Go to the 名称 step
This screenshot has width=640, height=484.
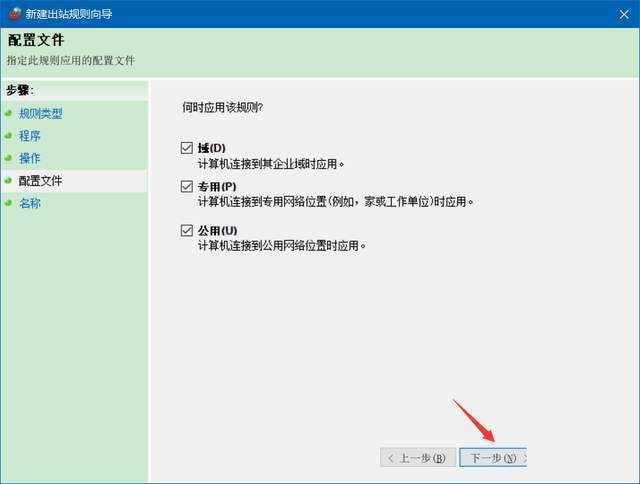30,203
